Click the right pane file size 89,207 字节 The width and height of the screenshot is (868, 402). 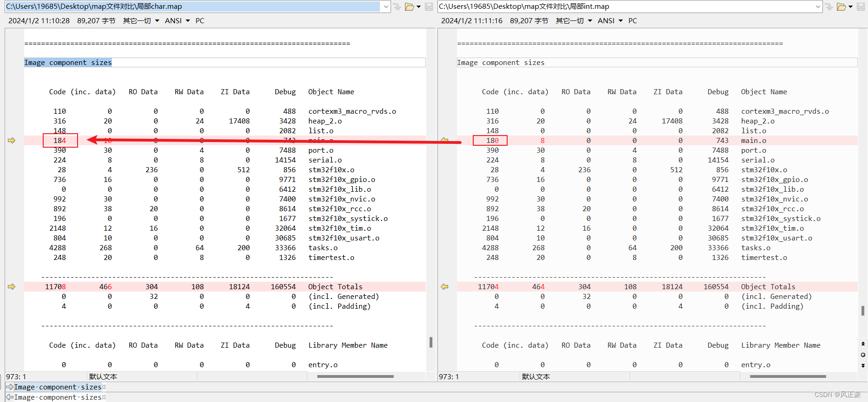529,20
